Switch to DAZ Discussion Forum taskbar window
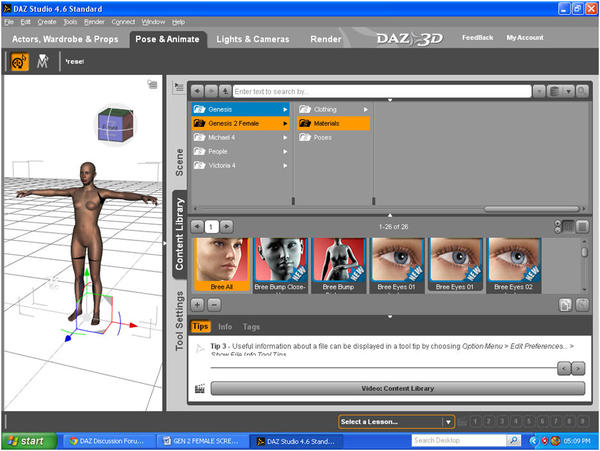 [x=107, y=441]
